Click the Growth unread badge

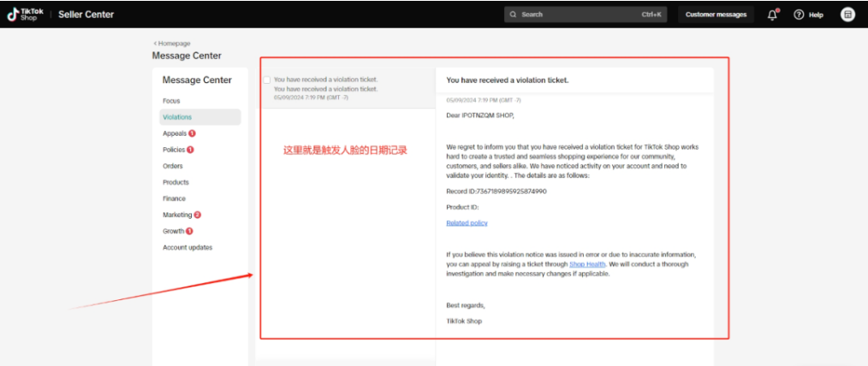[x=189, y=231]
